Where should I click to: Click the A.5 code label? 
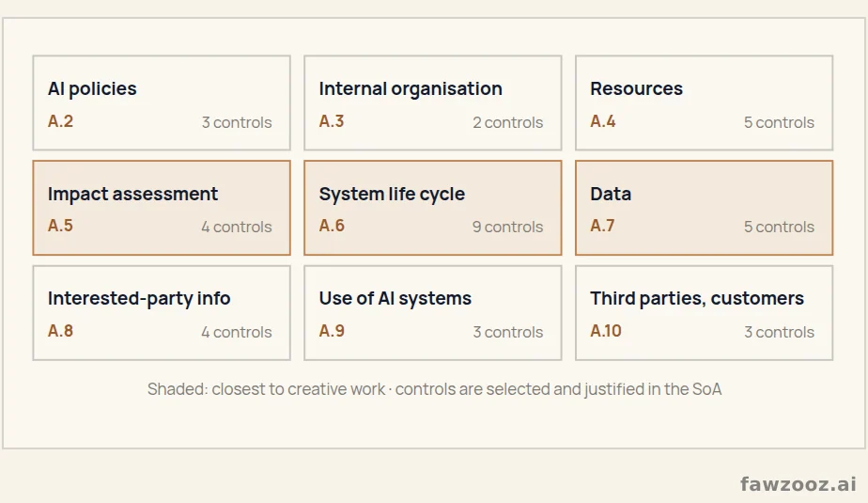[x=60, y=226]
